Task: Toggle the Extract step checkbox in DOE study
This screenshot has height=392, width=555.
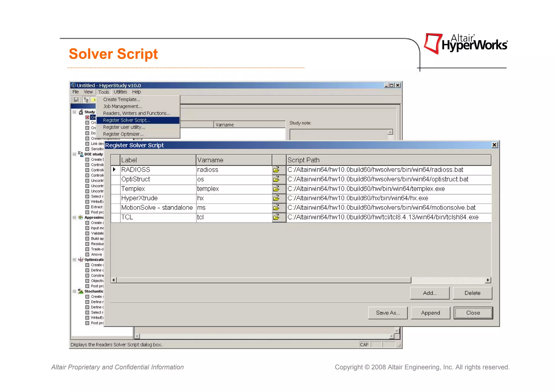Action: 87,207
